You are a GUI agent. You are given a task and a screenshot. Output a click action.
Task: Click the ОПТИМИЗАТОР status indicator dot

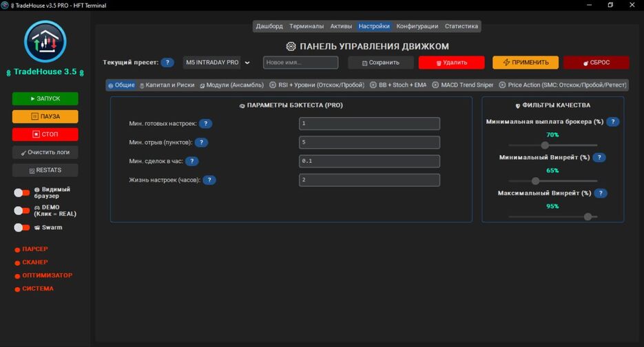(x=17, y=276)
